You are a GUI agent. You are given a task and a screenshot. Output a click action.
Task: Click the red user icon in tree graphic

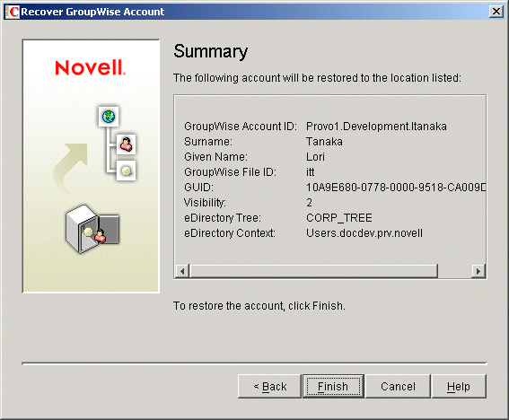(126, 144)
